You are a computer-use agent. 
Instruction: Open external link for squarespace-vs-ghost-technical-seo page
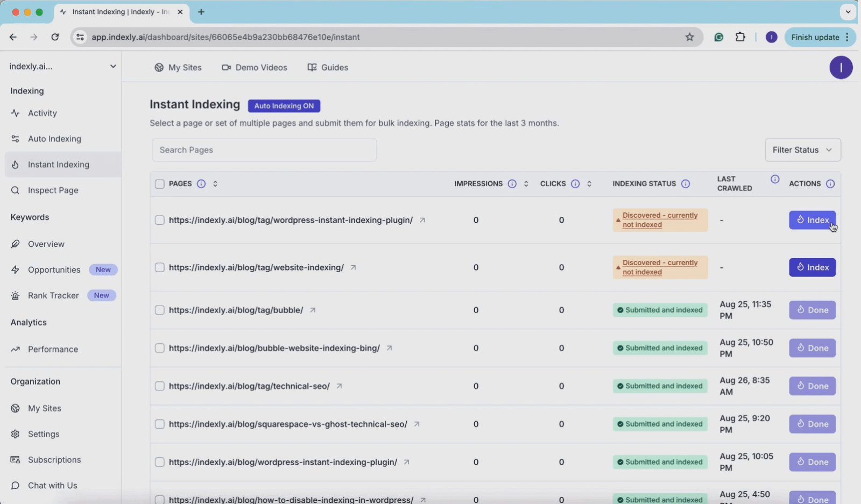click(x=417, y=424)
